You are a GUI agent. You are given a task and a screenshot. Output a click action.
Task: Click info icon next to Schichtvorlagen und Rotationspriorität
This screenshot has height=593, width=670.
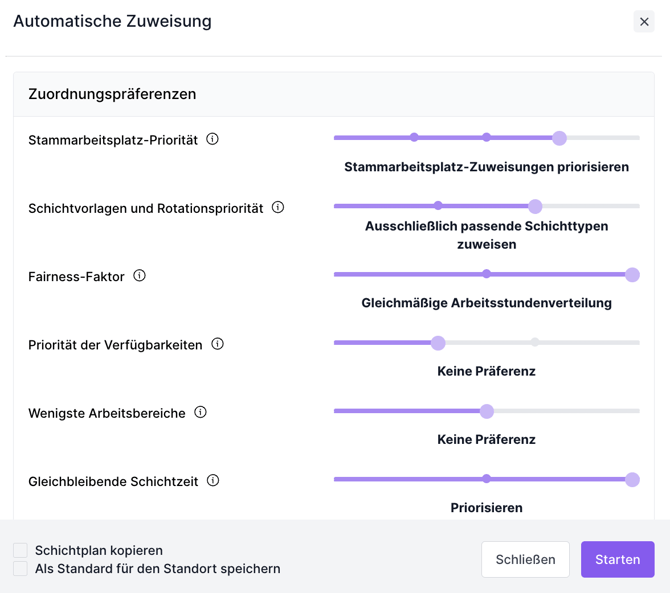278,207
